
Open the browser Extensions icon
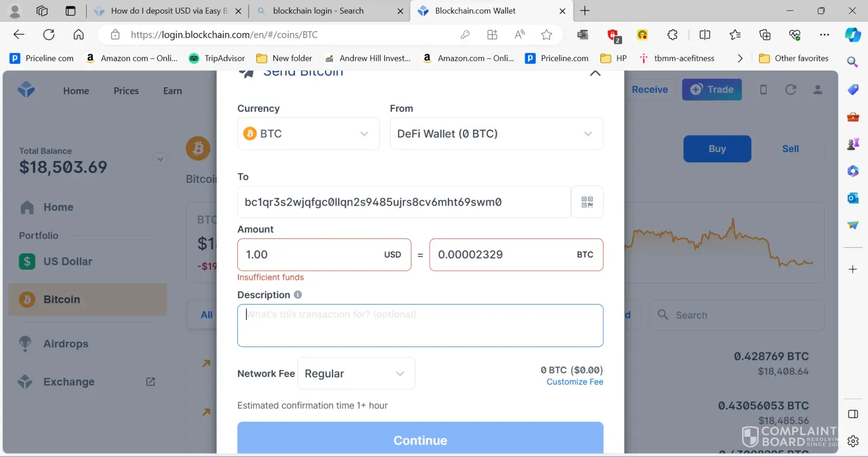tap(672, 35)
